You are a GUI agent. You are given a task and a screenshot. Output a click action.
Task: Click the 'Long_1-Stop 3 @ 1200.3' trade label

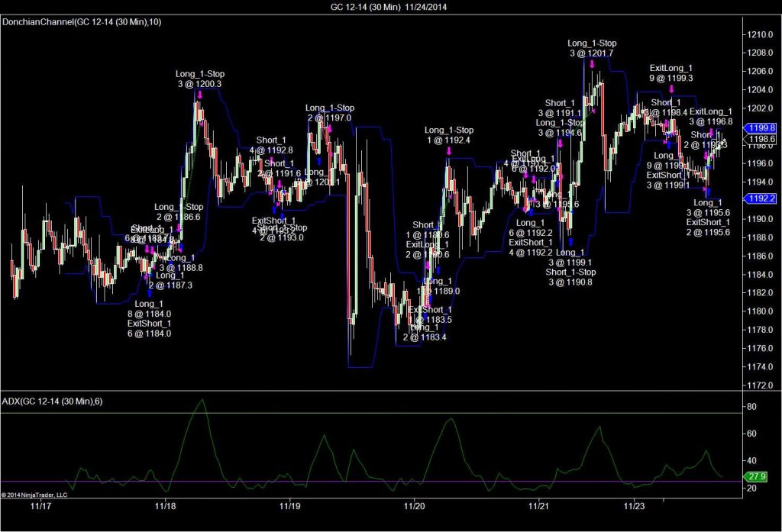[199, 79]
